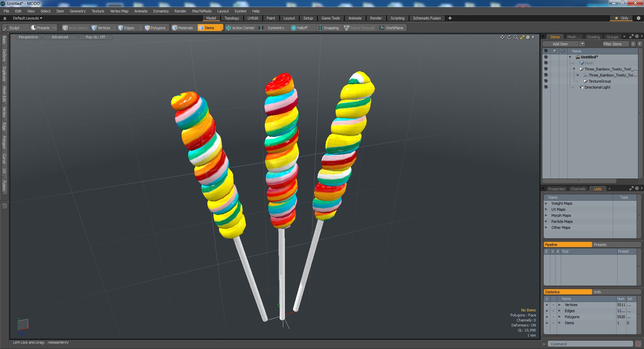Image resolution: width=644 pixels, height=349 pixels.
Task: Select the viewport pan/move icon
Action: coord(502,37)
